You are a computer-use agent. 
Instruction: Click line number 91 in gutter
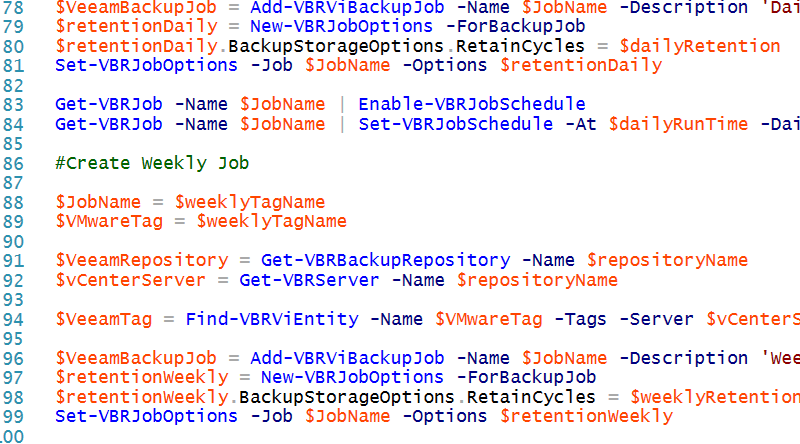13,261
